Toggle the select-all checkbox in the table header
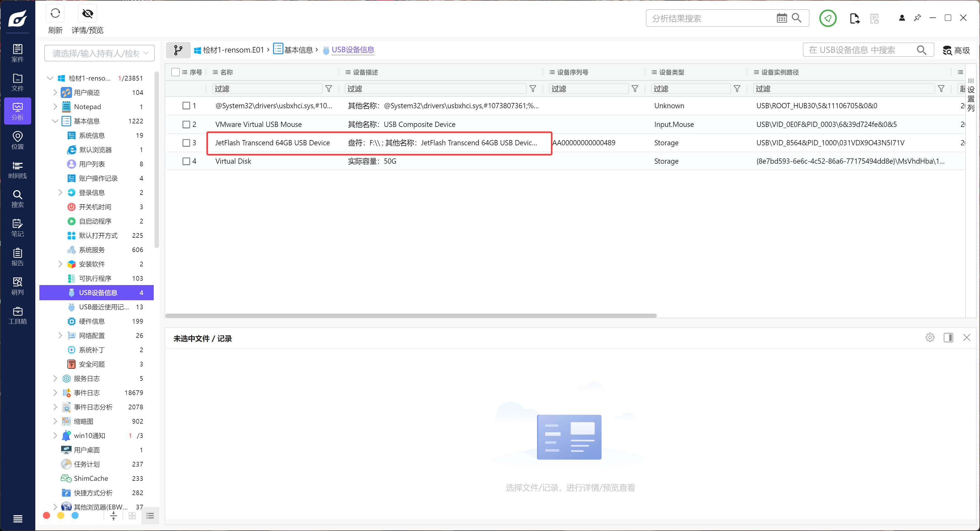The image size is (980, 531). pyautogui.click(x=175, y=72)
